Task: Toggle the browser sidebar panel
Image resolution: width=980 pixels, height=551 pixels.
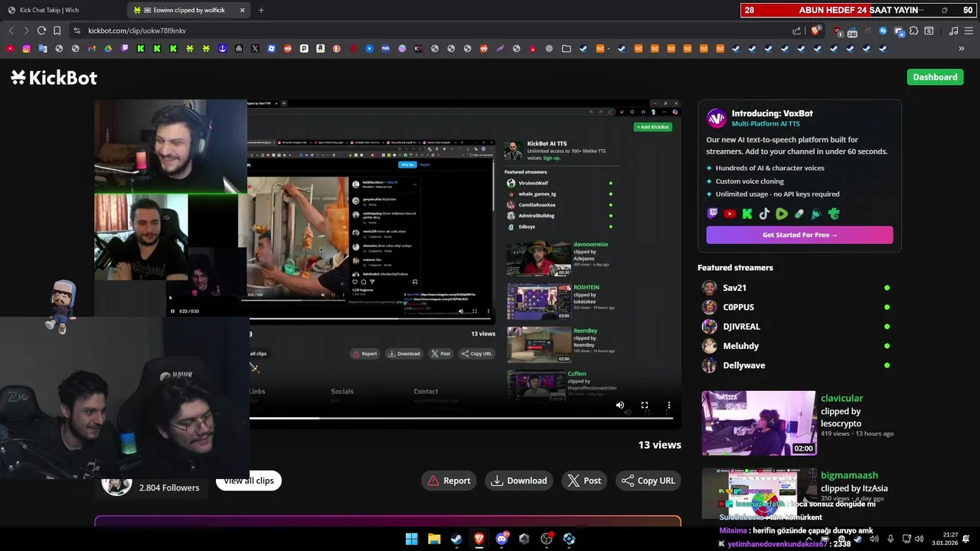Action: 929,31
